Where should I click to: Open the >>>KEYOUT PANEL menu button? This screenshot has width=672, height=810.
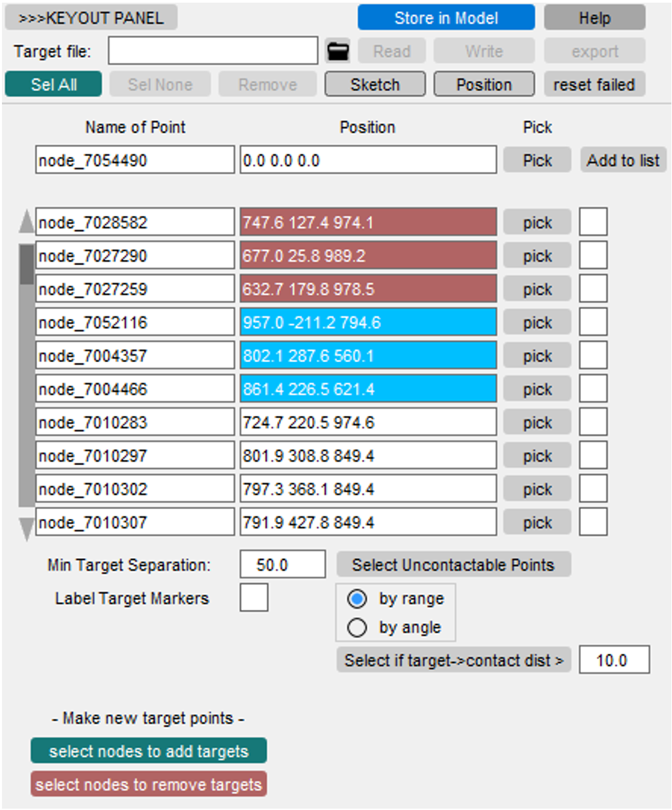[x=91, y=18]
